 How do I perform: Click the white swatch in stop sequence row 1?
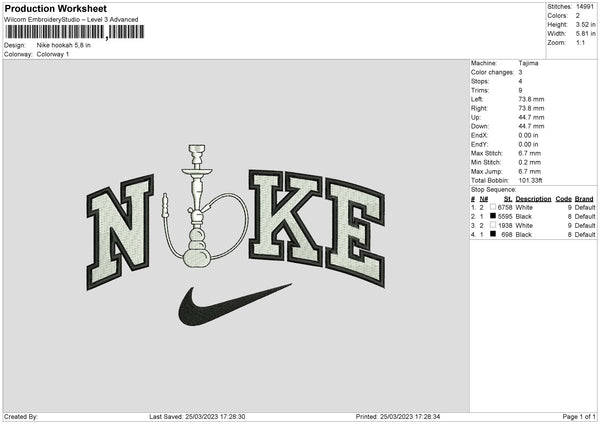pos(493,207)
